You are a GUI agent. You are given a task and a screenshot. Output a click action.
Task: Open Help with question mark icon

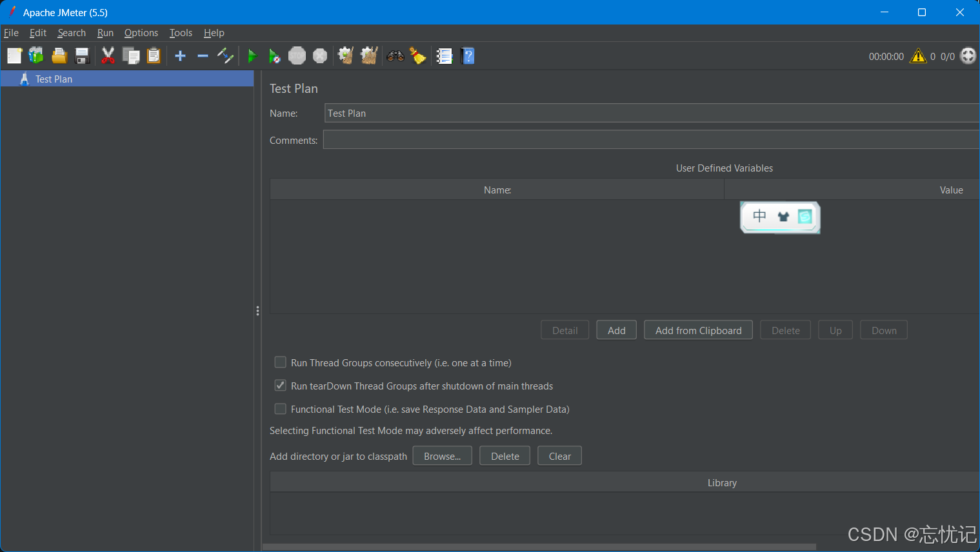coord(468,56)
